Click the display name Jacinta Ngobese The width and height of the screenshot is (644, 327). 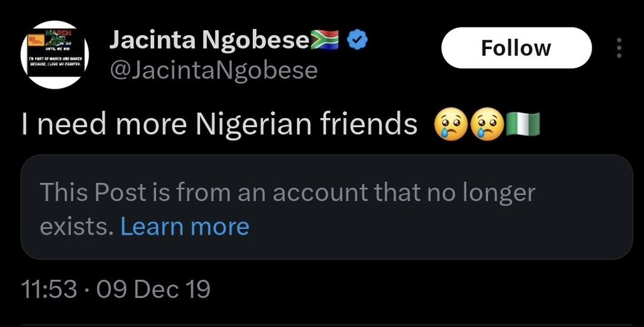[209, 42]
